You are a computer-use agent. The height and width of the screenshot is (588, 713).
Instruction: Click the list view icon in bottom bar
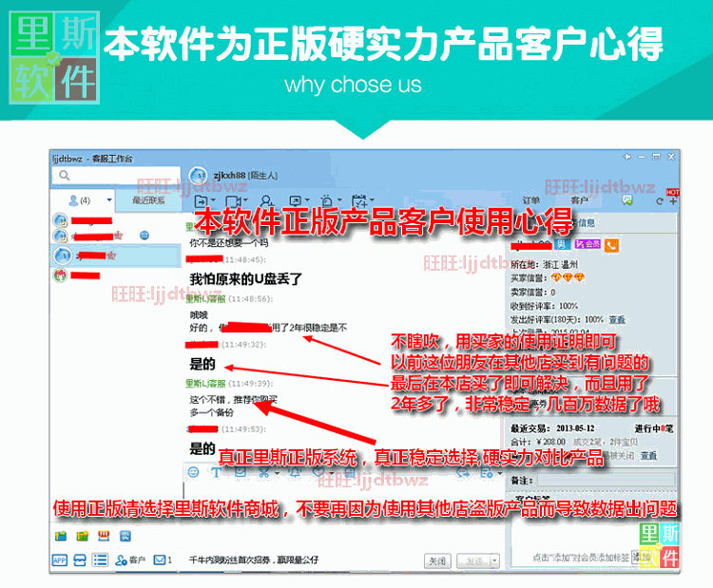click(x=100, y=560)
